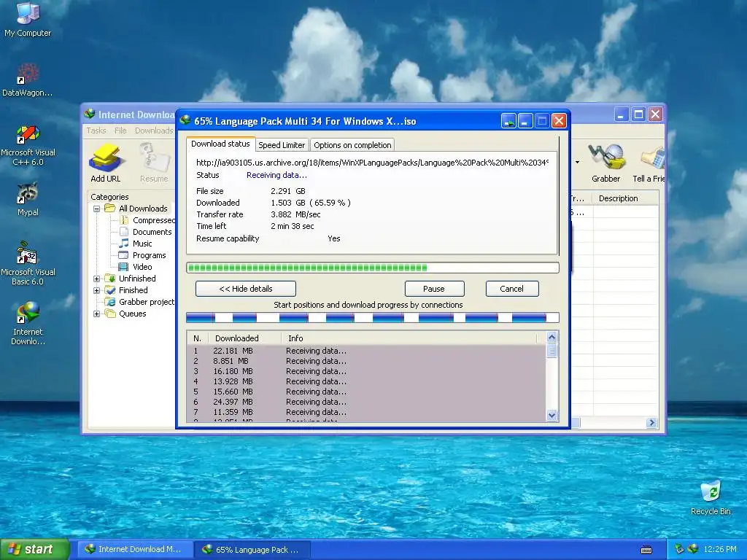Click the keyboard icon in the taskbar
Image resolution: width=747 pixels, height=560 pixels.
click(x=646, y=550)
